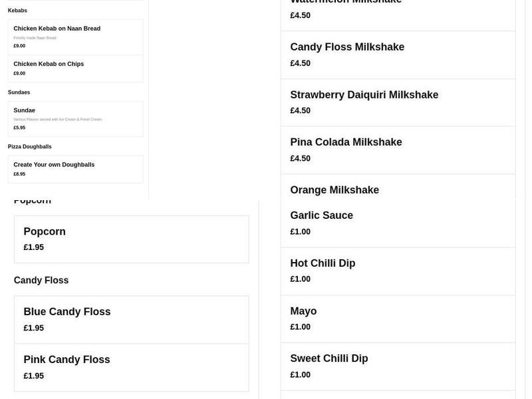
Task: Click the Sweet Chilli Dip item
Action: pos(397,365)
